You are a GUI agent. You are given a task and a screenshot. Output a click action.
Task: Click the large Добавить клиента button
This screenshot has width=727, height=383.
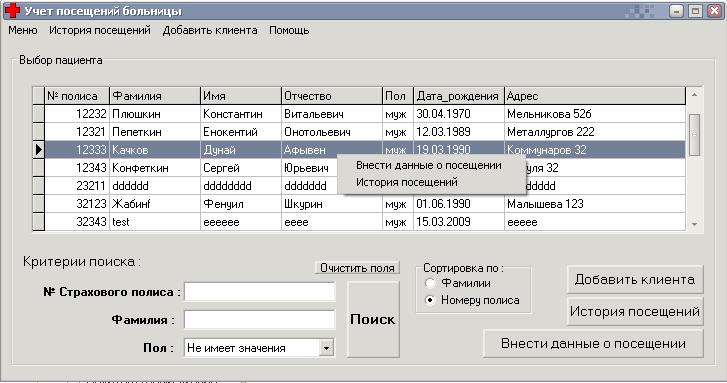click(x=635, y=280)
